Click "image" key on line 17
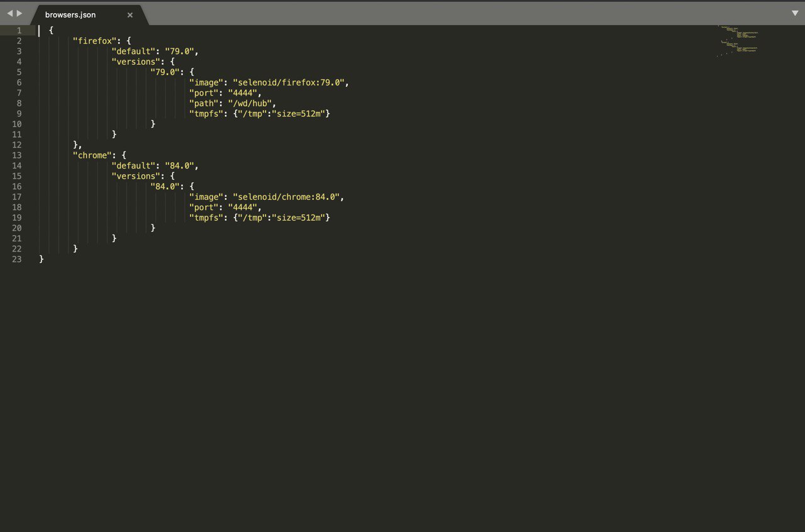Screen dimensions: 805x532 (x=206, y=197)
